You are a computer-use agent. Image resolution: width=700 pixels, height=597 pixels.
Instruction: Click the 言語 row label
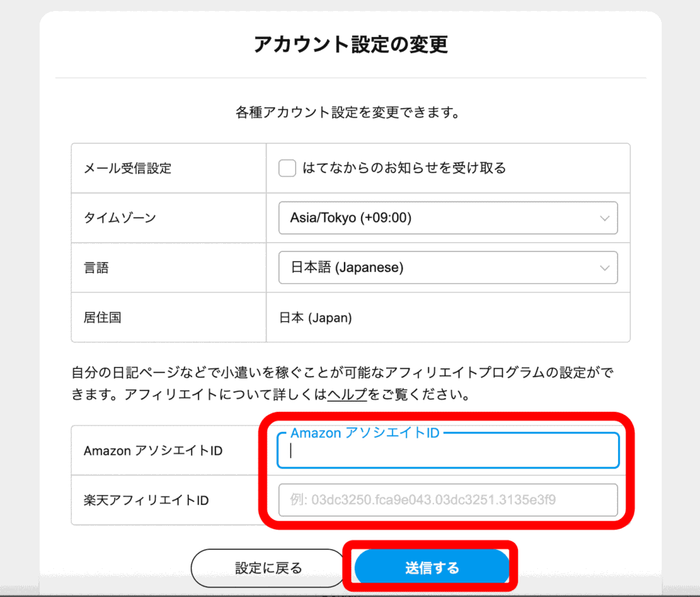[96, 267]
